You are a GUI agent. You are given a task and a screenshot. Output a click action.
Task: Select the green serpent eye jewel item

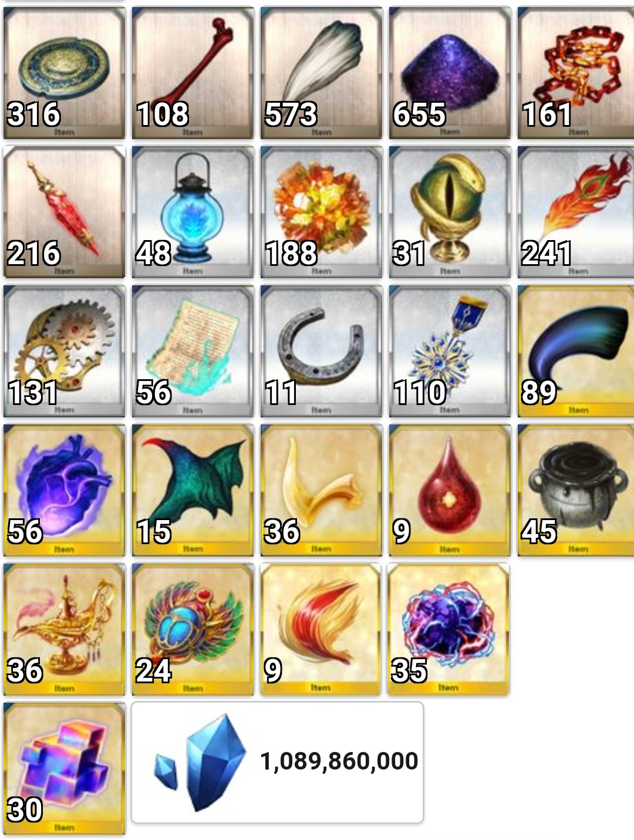[450, 212]
